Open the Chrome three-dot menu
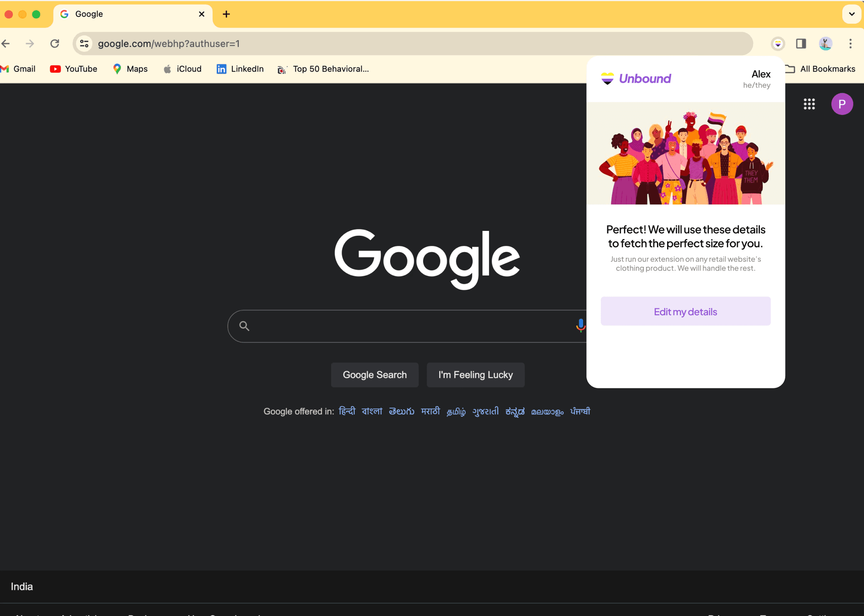The width and height of the screenshot is (864, 616). pos(850,43)
